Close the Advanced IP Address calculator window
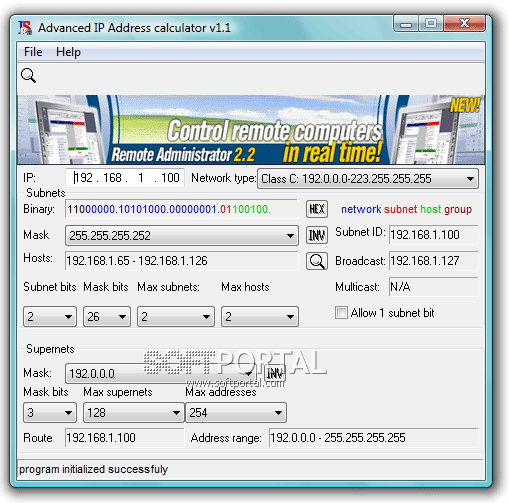509x503 pixels. pyautogui.click(x=464, y=24)
